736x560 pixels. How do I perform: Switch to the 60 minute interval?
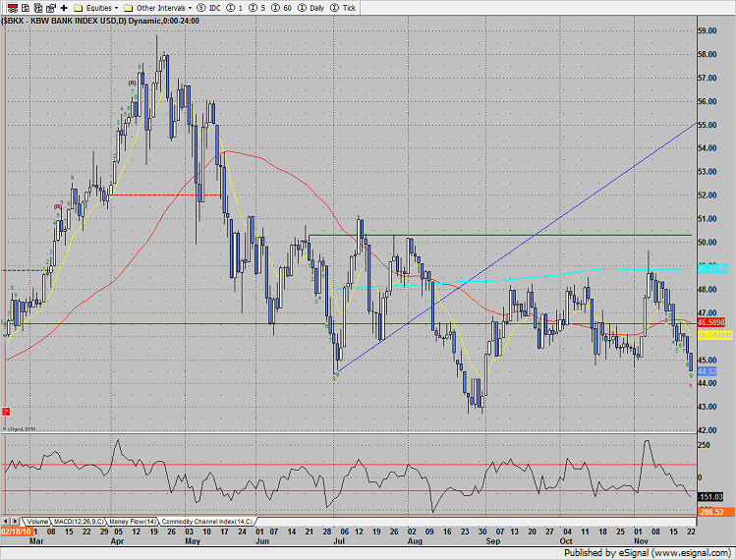[287, 8]
